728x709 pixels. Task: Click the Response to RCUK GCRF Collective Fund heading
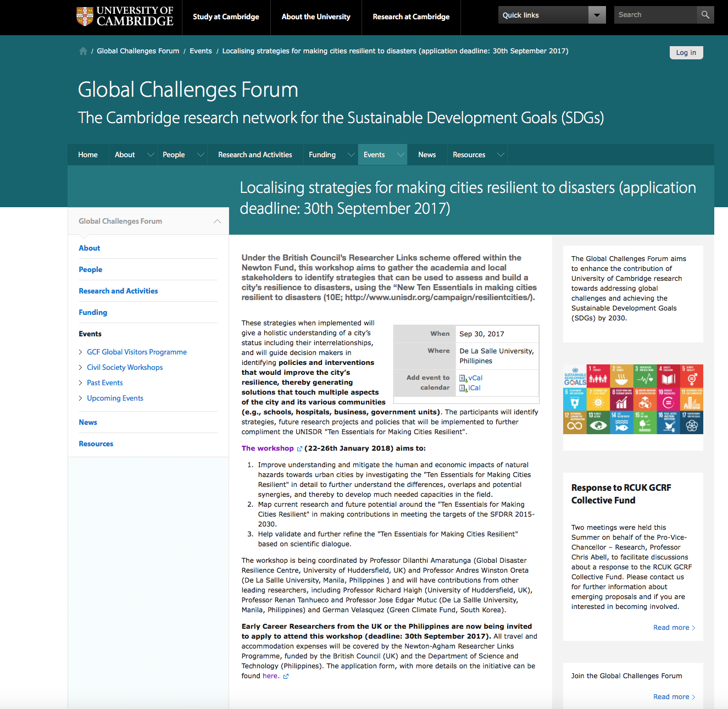click(x=621, y=494)
